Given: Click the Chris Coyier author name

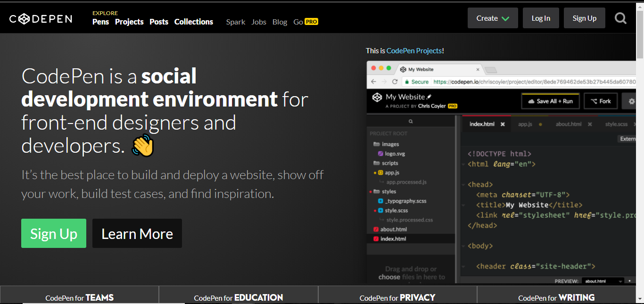Looking at the screenshot, I should 431,106.
